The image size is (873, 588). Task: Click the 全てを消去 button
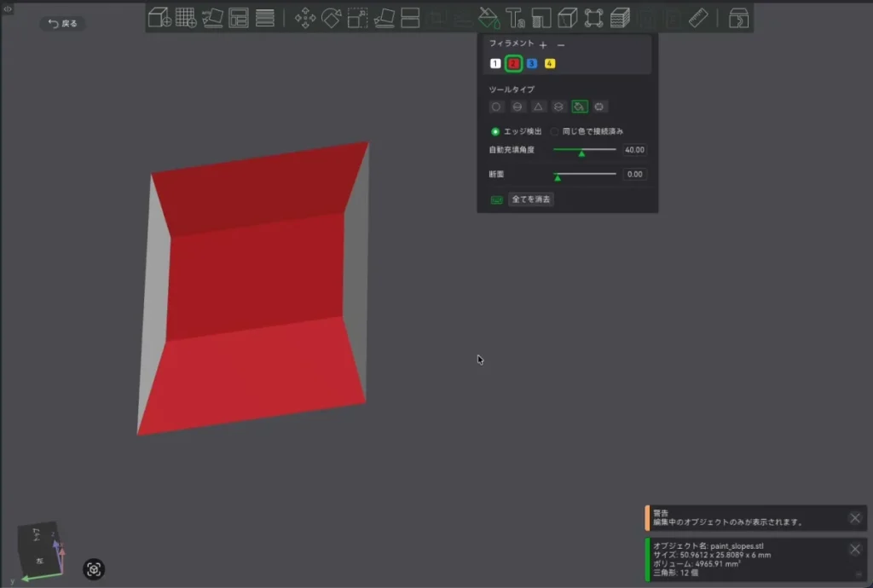tap(530, 199)
